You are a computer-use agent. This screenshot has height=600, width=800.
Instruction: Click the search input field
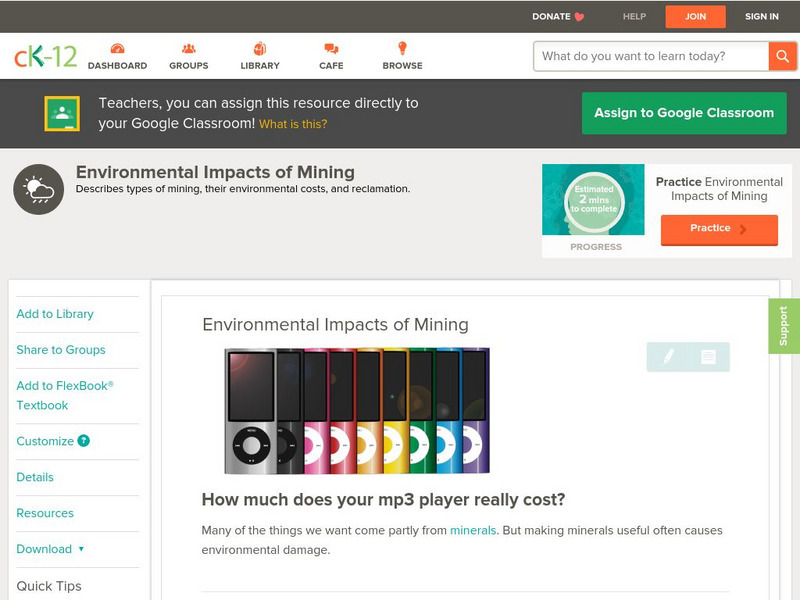tap(650, 56)
